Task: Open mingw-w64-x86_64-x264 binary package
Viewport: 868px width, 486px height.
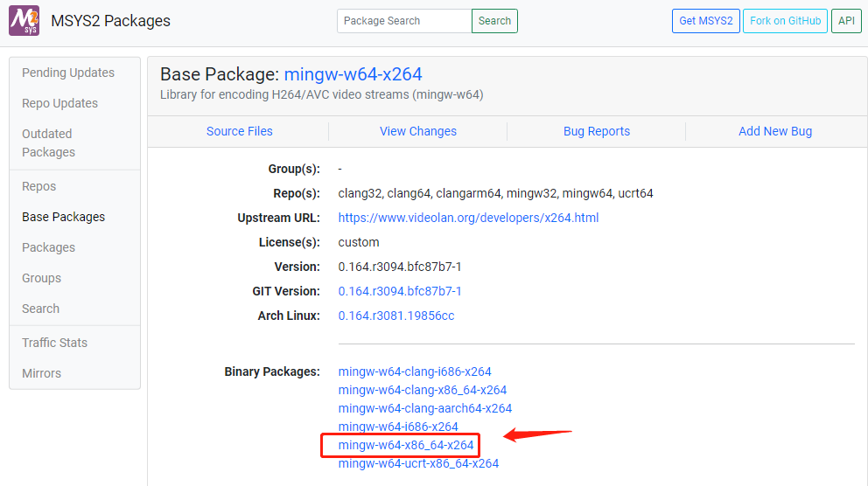Action: (406, 445)
